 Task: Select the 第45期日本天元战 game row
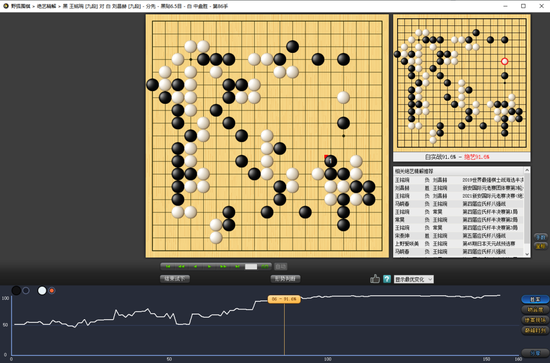click(459, 243)
